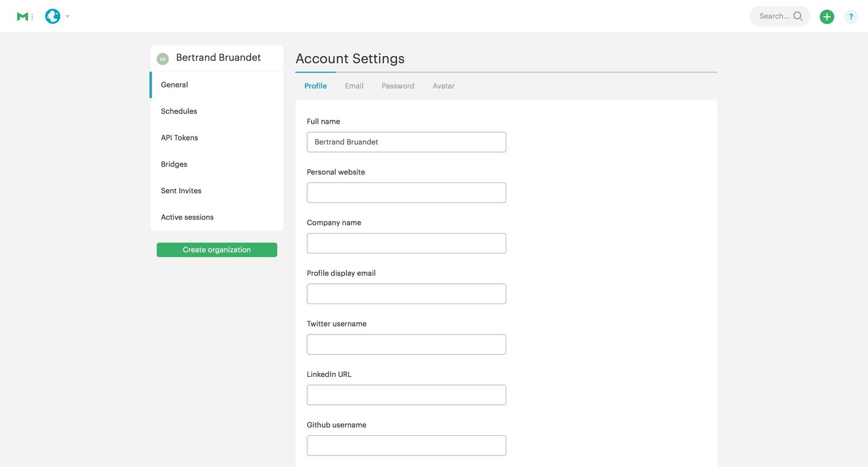This screenshot has height=467, width=868.
Task: Select General in the sidebar
Action: (217, 85)
